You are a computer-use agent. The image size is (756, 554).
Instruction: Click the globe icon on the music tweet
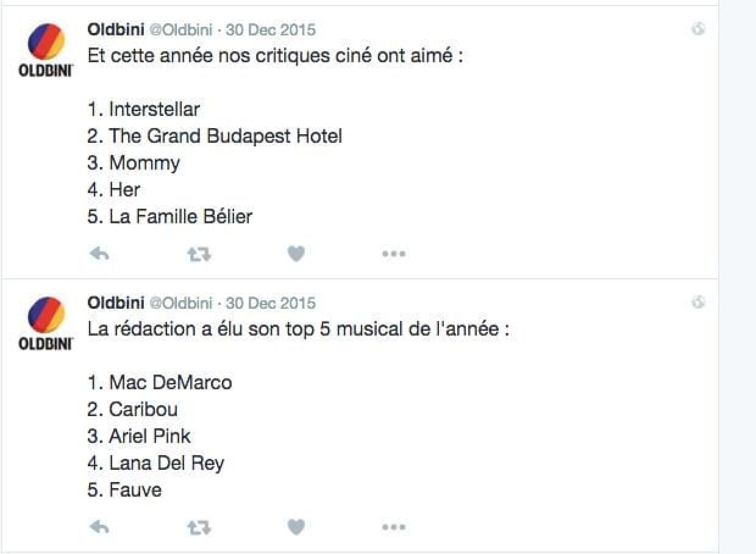click(698, 302)
